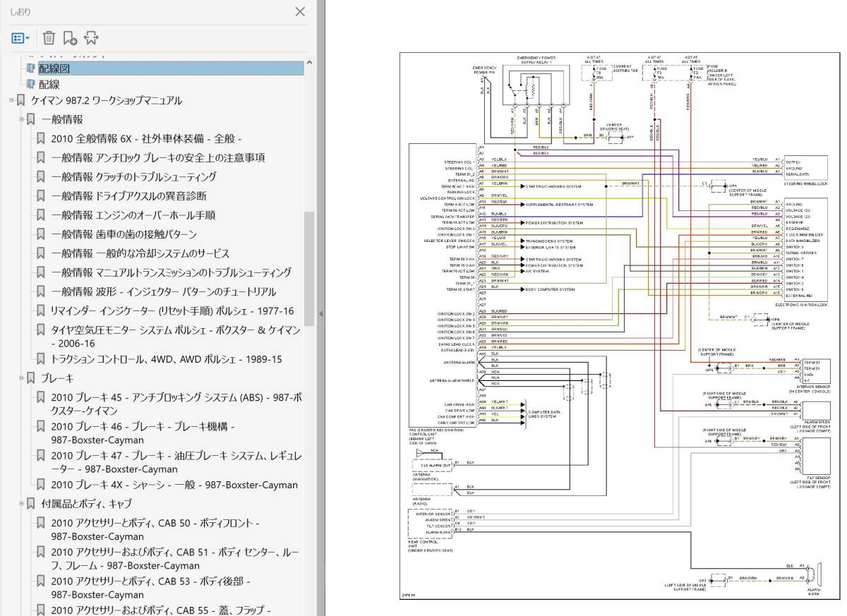The height and width of the screenshot is (616, 847).
Task: Open CAB 53 ボディ後部 bookmark
Action: [150, 588]
